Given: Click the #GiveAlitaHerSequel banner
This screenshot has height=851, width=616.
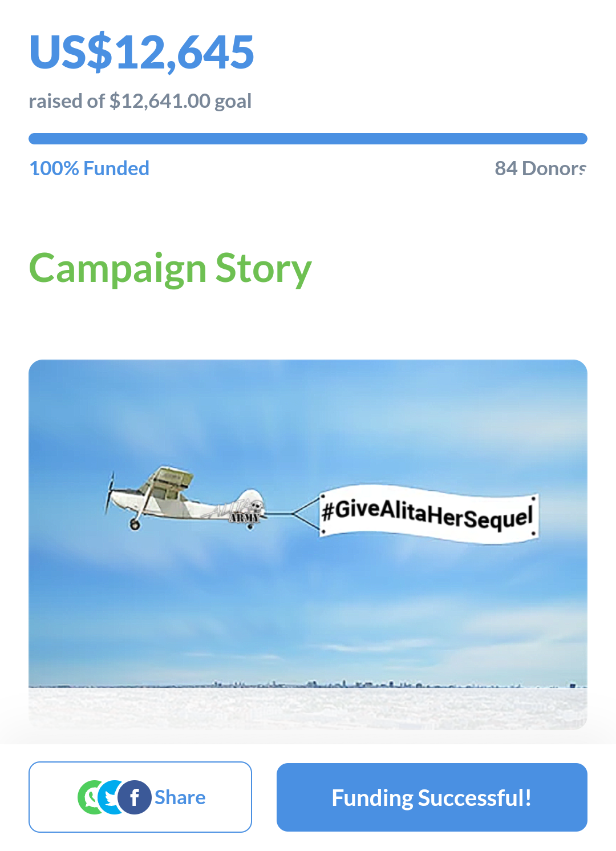Looking at the screenshot, I should point(428,514).
